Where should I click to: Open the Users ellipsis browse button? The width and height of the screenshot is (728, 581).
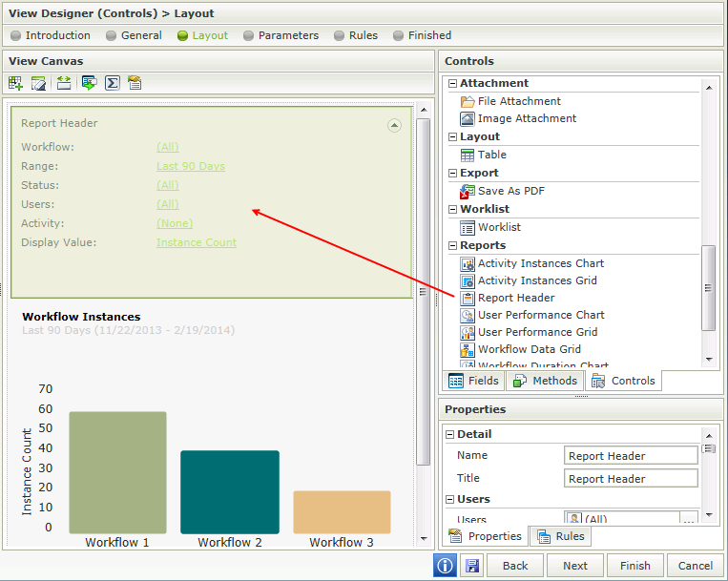[689, 518]
